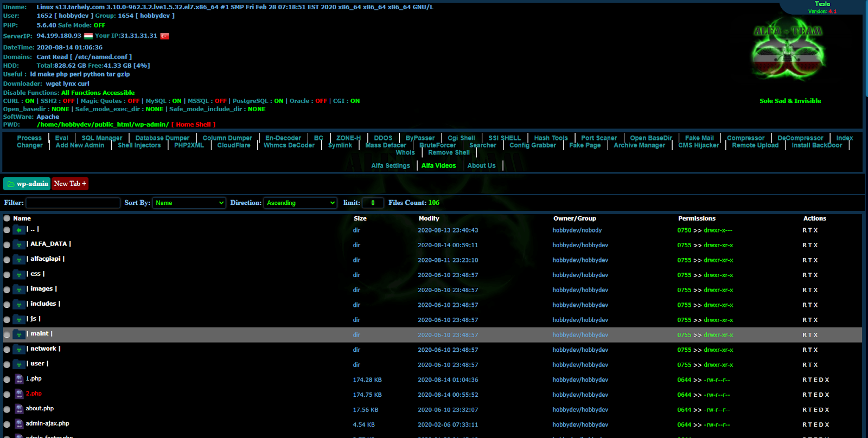868x438 pixels.
Task: Open SQL Manager from the menu
Action: [x=102, y=138]
